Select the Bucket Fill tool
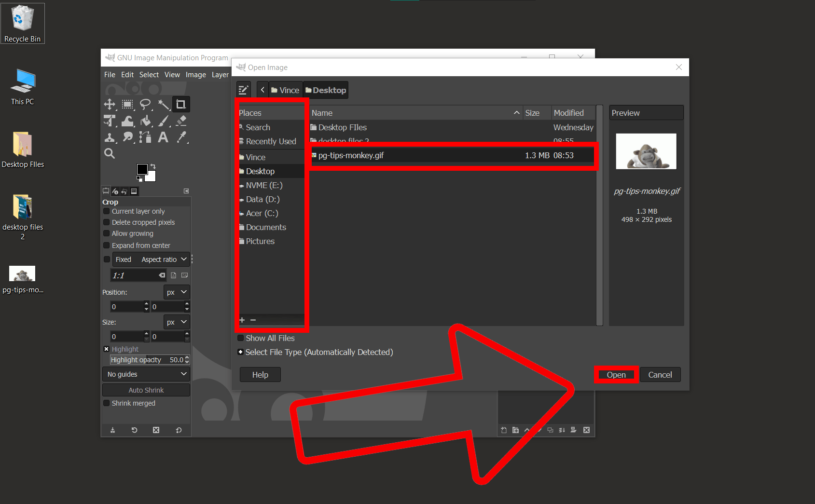 [146, 121]
